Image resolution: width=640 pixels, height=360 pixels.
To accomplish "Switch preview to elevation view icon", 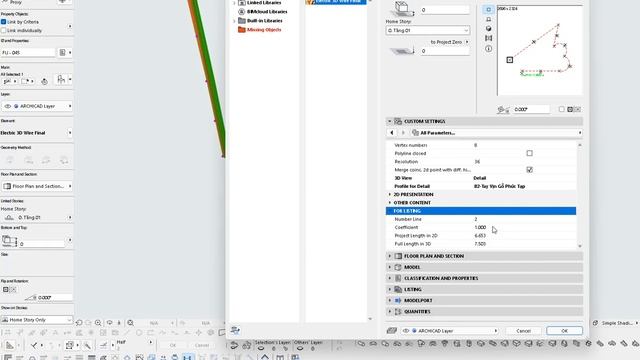I will coord(489,19).
